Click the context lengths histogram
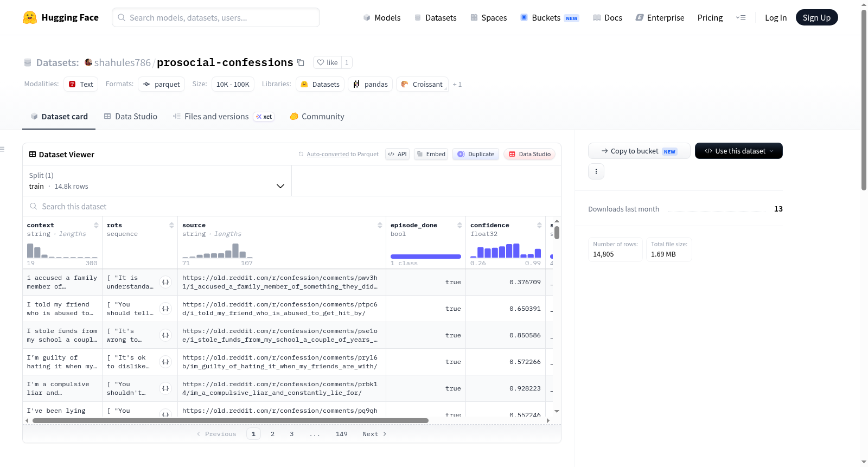Image resolution: width=868 pixels, height=467 pixels. click(x=62, y=251)
